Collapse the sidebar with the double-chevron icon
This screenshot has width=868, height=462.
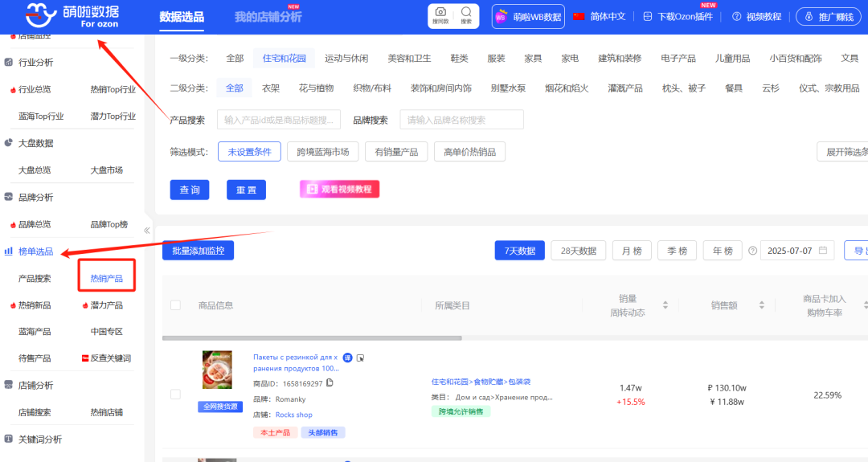(147, 231)
